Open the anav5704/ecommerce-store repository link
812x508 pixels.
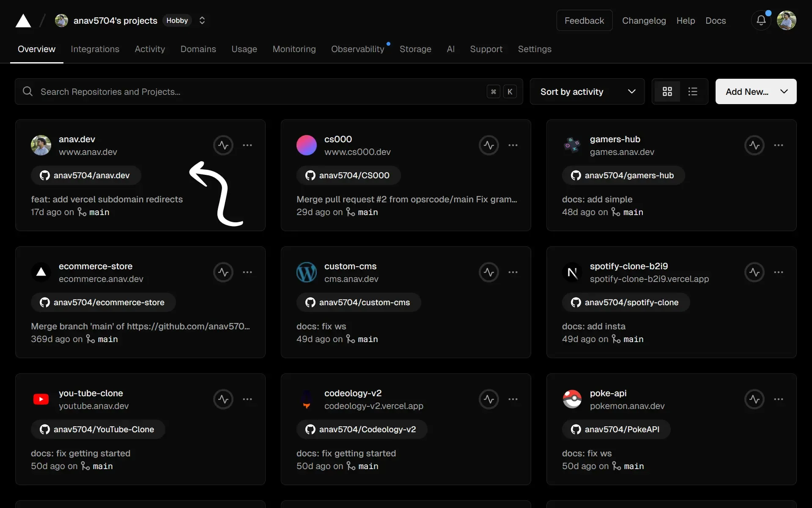(103, 302)
